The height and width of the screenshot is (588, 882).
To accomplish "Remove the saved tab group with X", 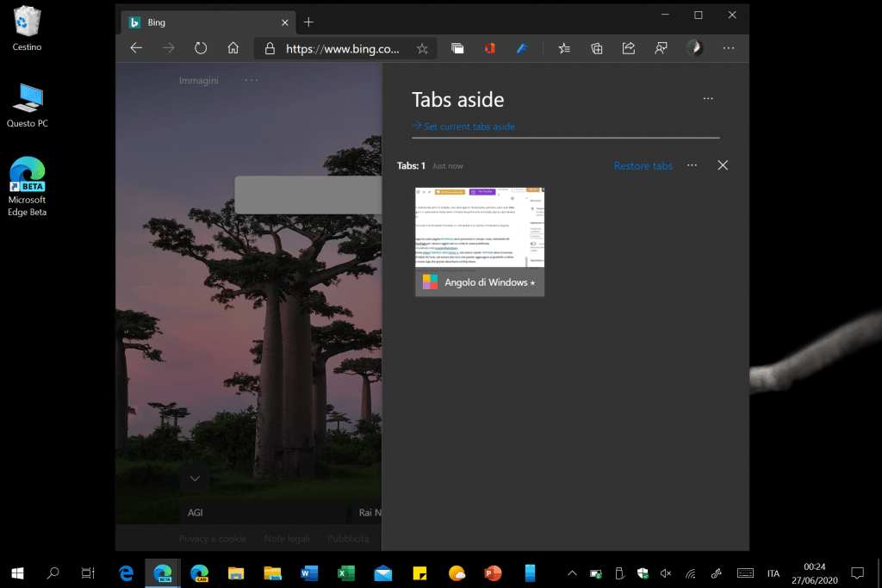I will pyautogui.click(x=723, y=165).
